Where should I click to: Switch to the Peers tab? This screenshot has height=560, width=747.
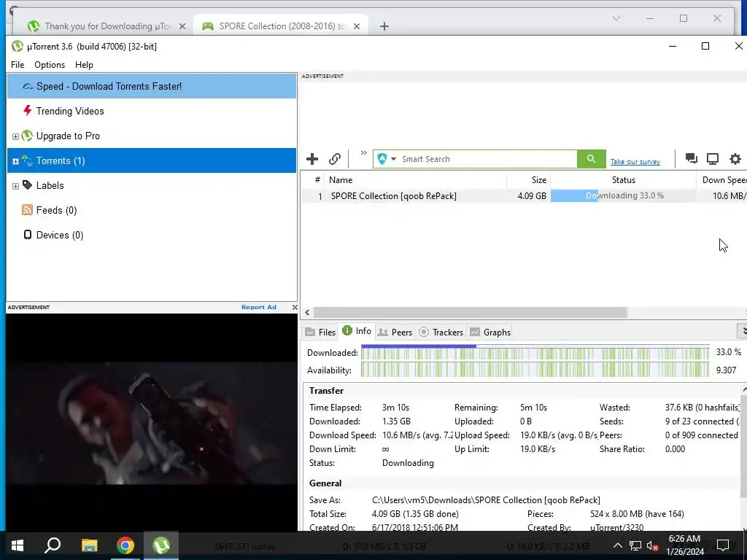click(x=395, y=332)
